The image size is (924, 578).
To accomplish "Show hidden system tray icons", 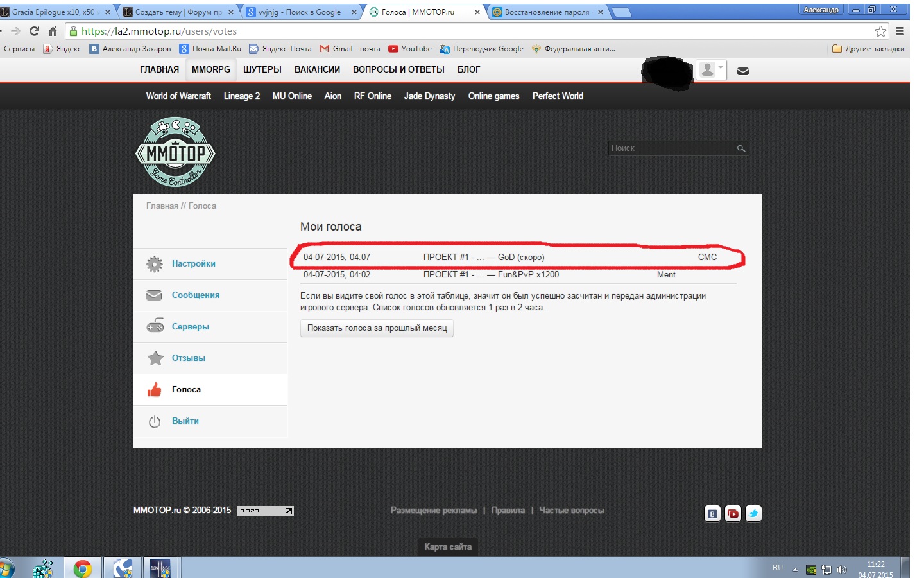I will tap(795, 569).
